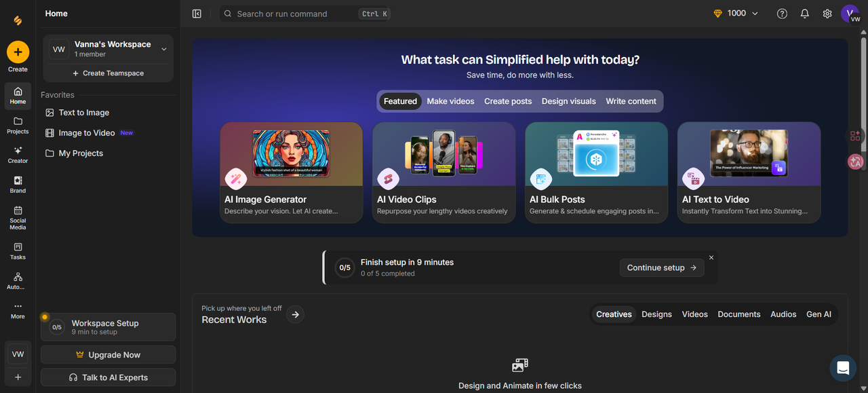Open the AI Video Clips card

click(x=443, y=172)
